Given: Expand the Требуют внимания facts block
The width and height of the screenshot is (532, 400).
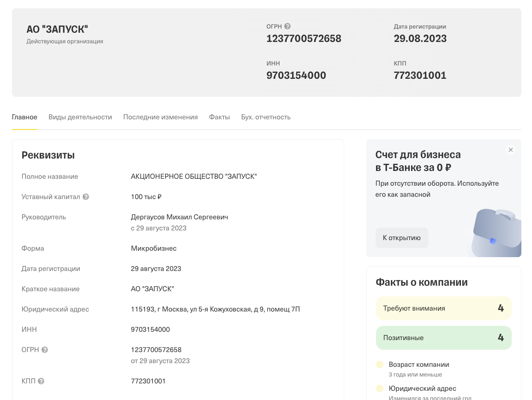Looking at the screenshot, I should [443, 308].
